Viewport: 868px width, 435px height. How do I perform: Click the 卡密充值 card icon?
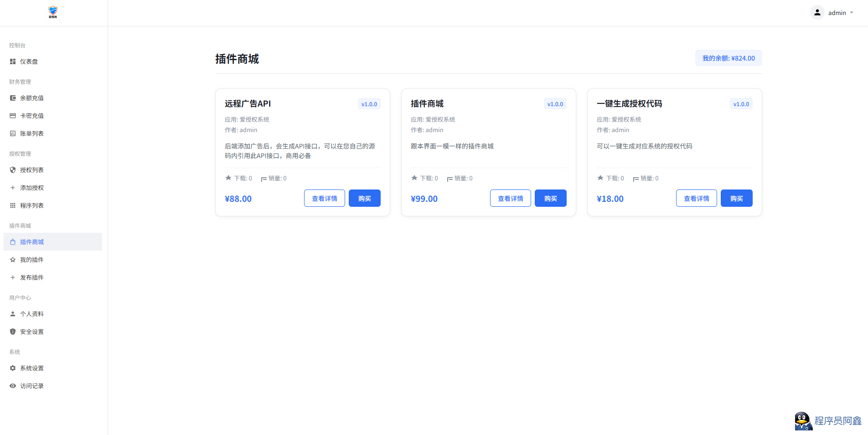coord(13,116)
